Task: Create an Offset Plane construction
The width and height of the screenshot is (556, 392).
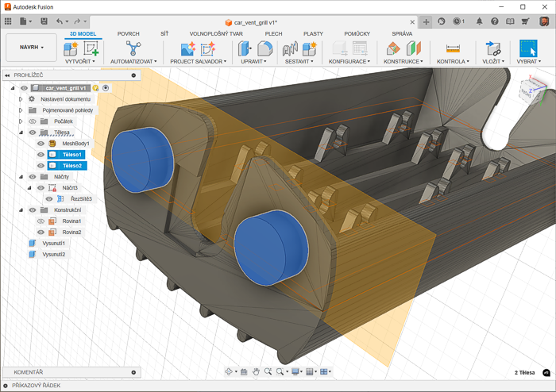Action: pyautogui.click(x=393, y=49)
